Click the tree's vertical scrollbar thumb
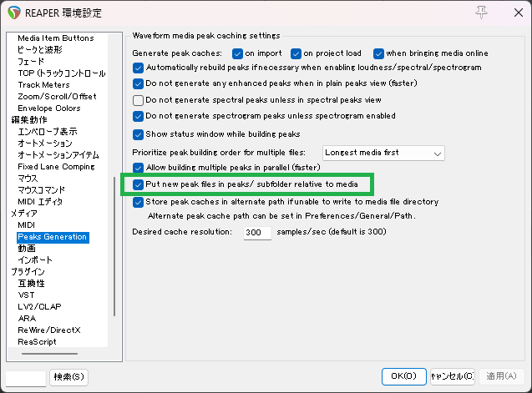This screenshot has width=532, height=393. (114, 246)
